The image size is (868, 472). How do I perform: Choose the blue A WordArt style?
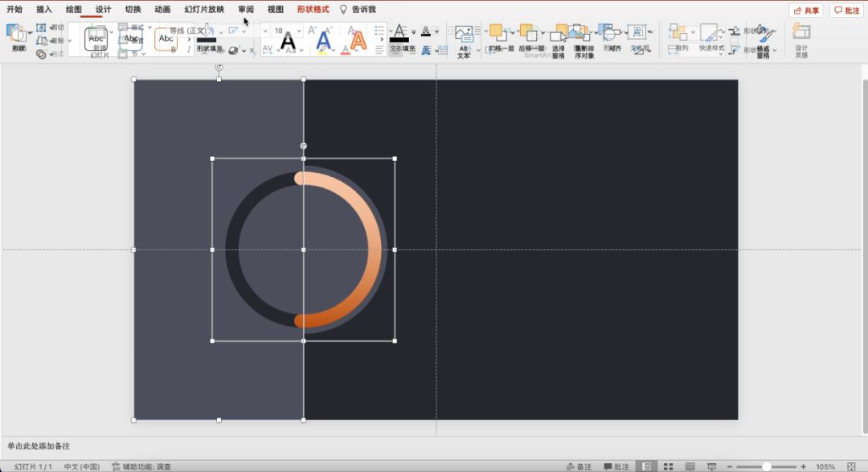coord(323,42)
